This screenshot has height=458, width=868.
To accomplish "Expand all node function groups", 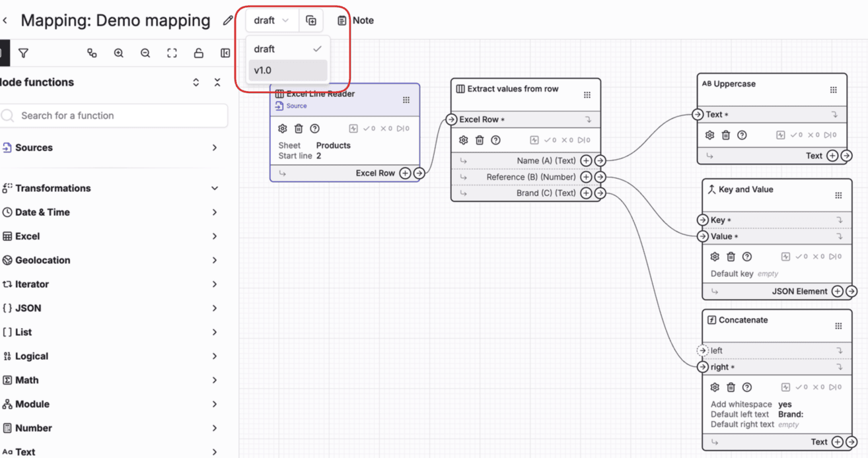I will pyautogui.click(x=196, y=82).
